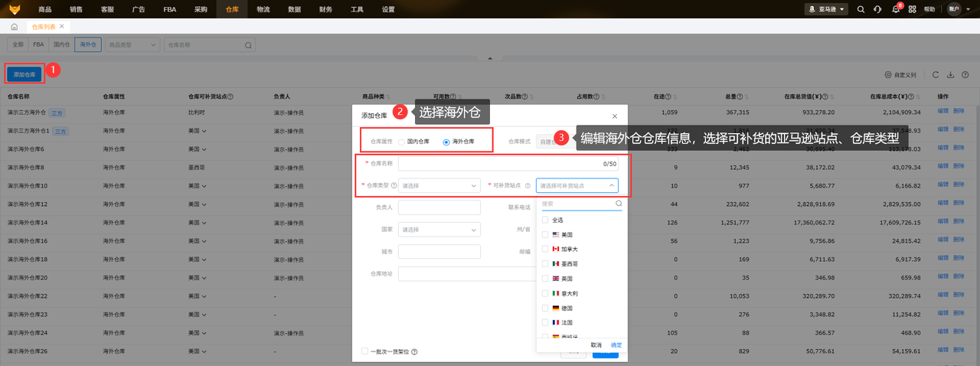Switch to 海外仓 filter tab
This screenshot has height=366, width=980.
[x=87, y=45]
